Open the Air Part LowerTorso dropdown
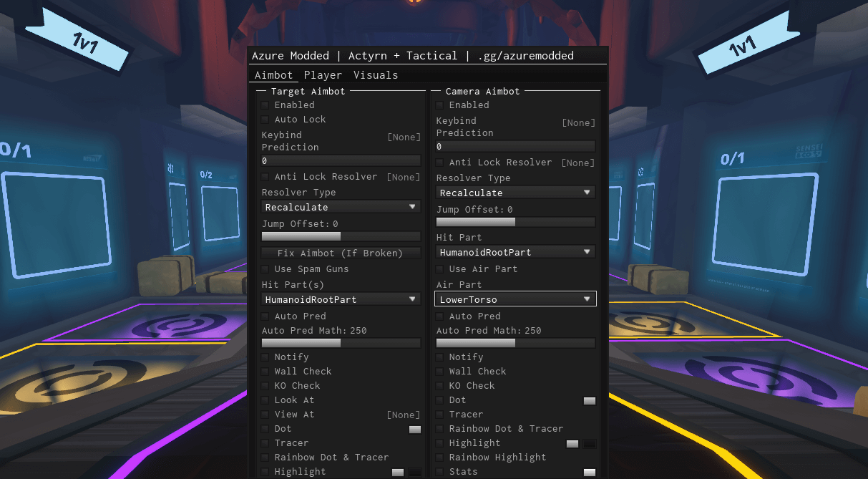Viewport: 868px width, 479px height. (515, 299)
